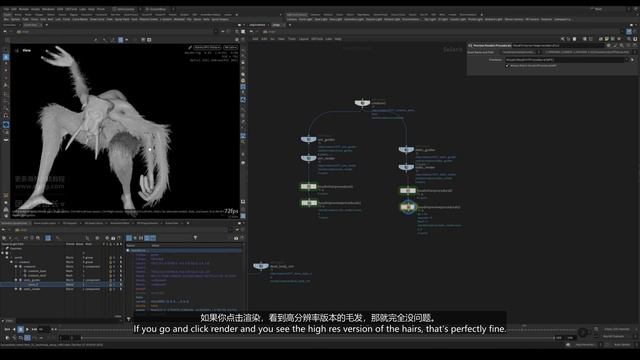Image resolution: width=640 pixels, height=360 pixels.
Task: Add a new pane tab in the lower-left pane
Action: (x=188, y=223)
